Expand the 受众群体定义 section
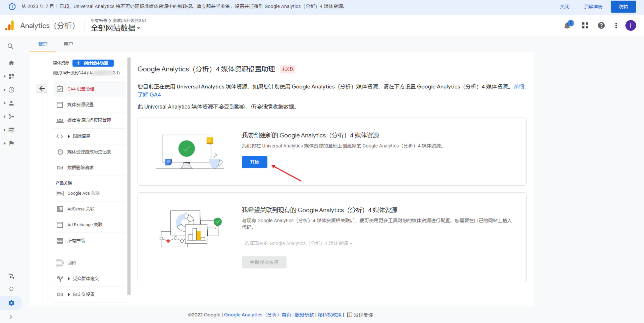Viewport: 644px width, 323px height. (x=89, y=279)
